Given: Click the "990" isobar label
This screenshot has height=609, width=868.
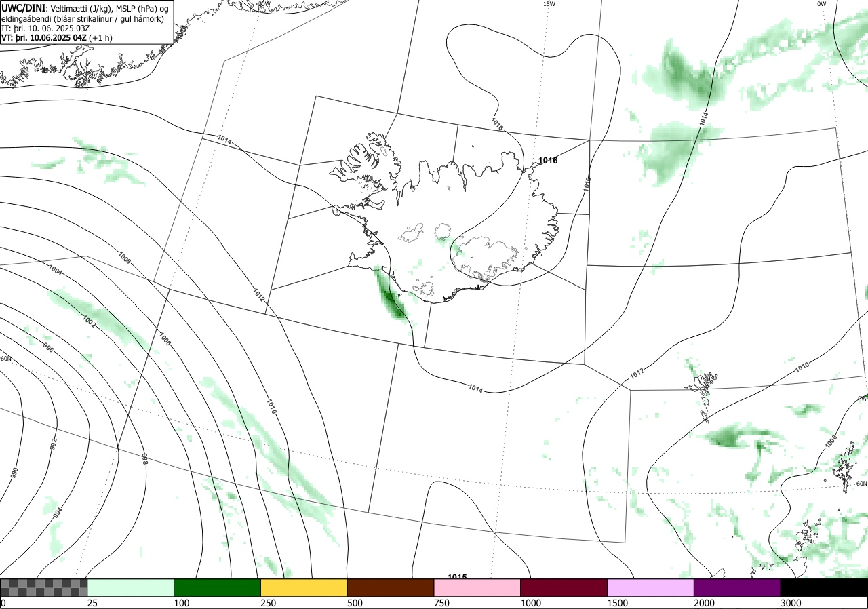Looking at the screenshot, I should click(14, 473).
